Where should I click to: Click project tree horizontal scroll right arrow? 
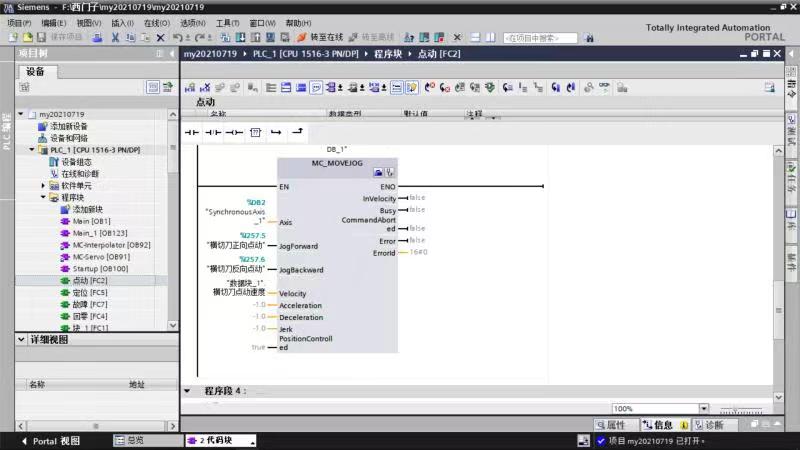(x=172, y=426)
